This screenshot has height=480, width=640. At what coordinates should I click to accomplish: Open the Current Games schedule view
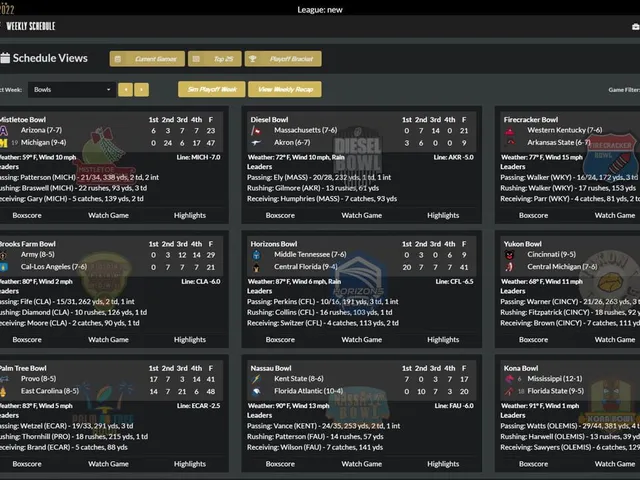pos(147,59)
